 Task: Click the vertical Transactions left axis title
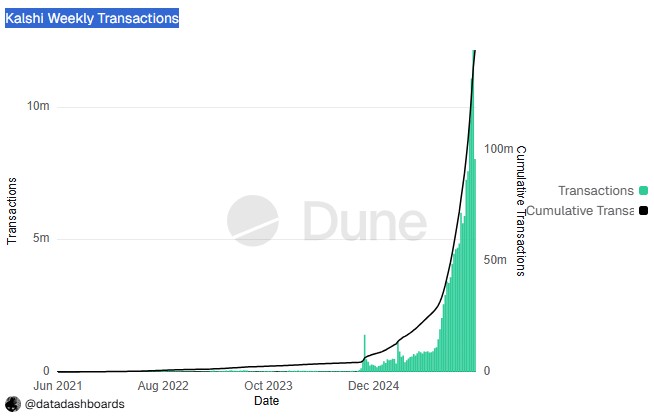tap(12, 210)
